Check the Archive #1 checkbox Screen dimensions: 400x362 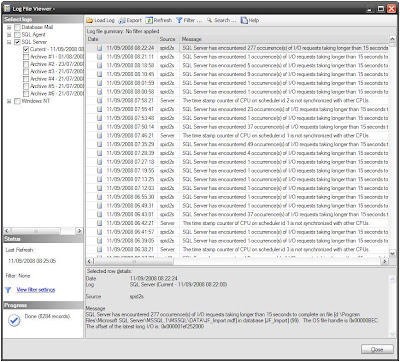(26, 57)
